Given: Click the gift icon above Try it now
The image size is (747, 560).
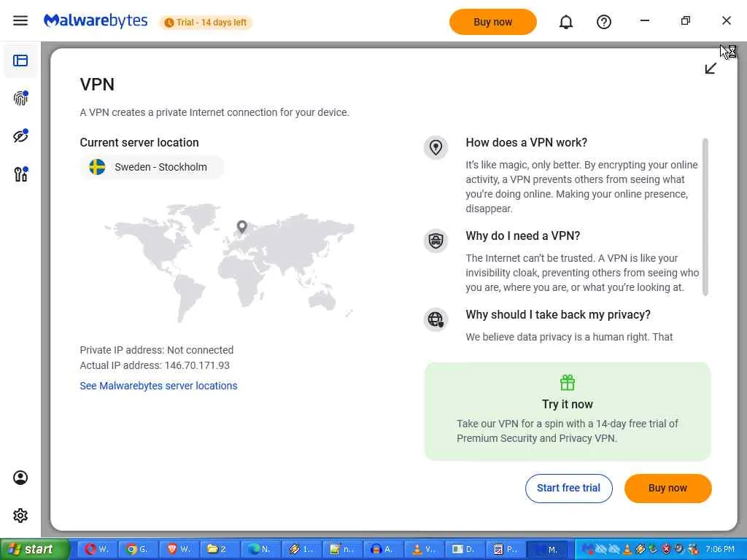Looking at the screenshot, I should tap(568, 382).
